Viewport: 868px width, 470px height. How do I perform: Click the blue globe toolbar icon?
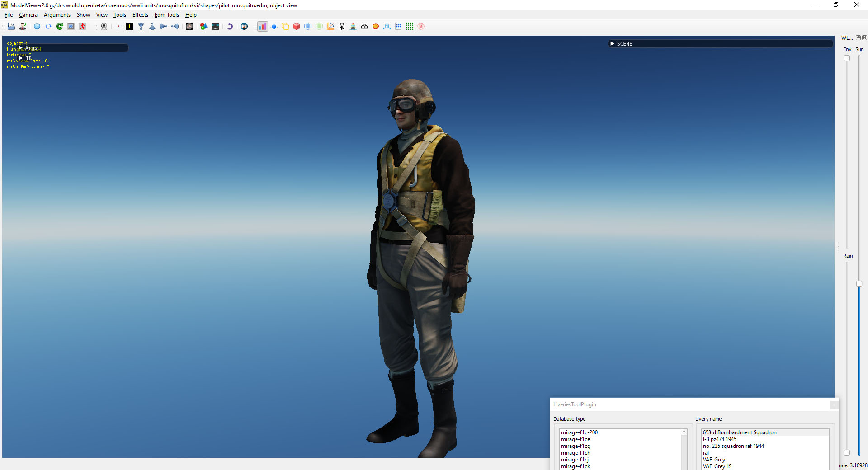coord(37,26)
